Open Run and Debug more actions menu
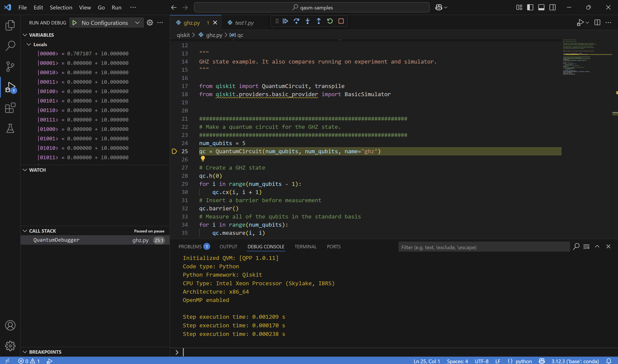 click(160, 23)
